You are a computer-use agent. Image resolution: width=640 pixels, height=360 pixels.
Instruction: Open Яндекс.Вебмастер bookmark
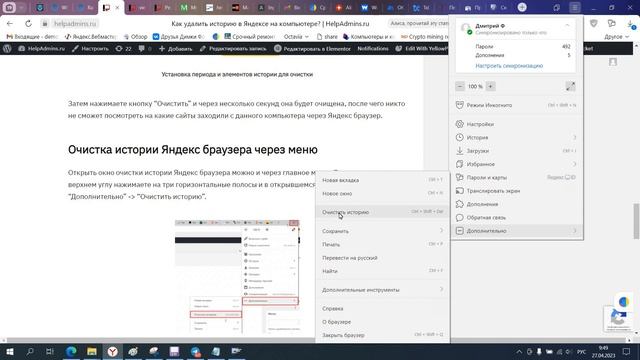(91, 37)
